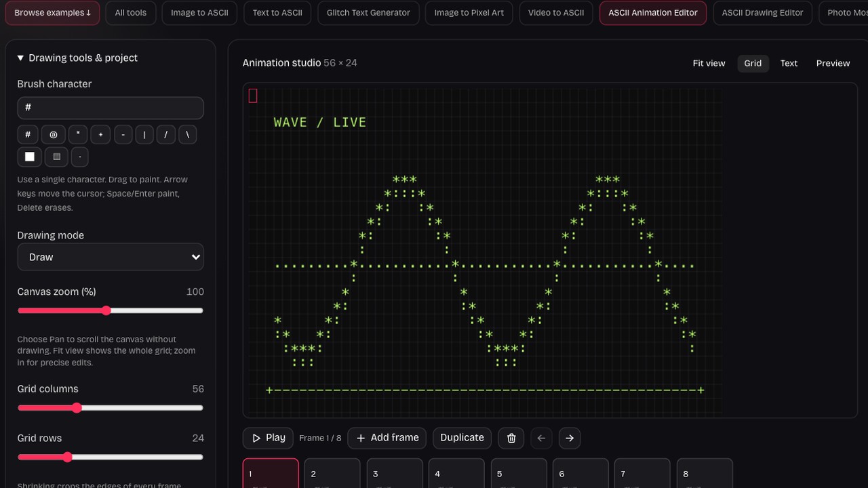Select frame 5 thumbnail
Viewport: 868px width, 488px height.
[519, 473]
